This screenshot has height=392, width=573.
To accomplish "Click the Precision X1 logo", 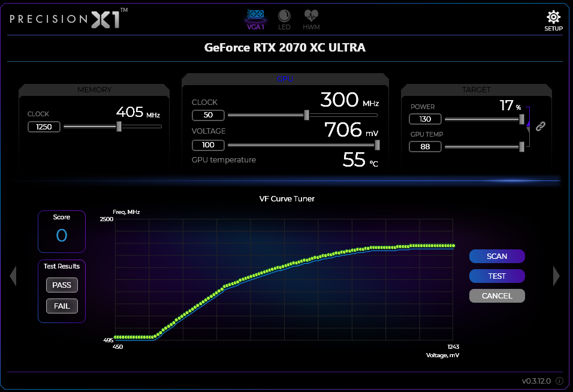I will (68, 18).
